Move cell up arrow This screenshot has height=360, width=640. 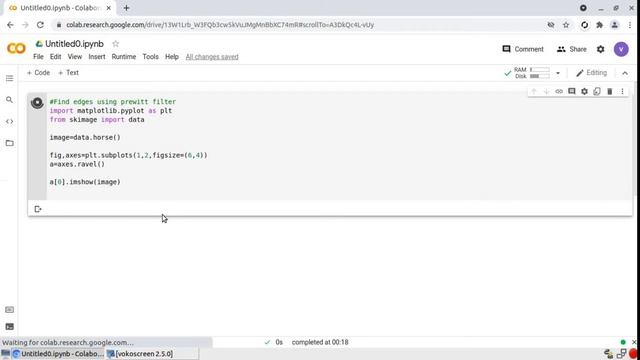click(x=533, y=91)
